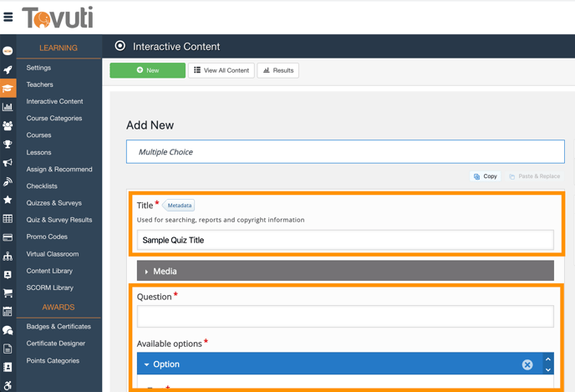Click into the Question text field
This screenshot has height=392, width=575.
(345, 316)
